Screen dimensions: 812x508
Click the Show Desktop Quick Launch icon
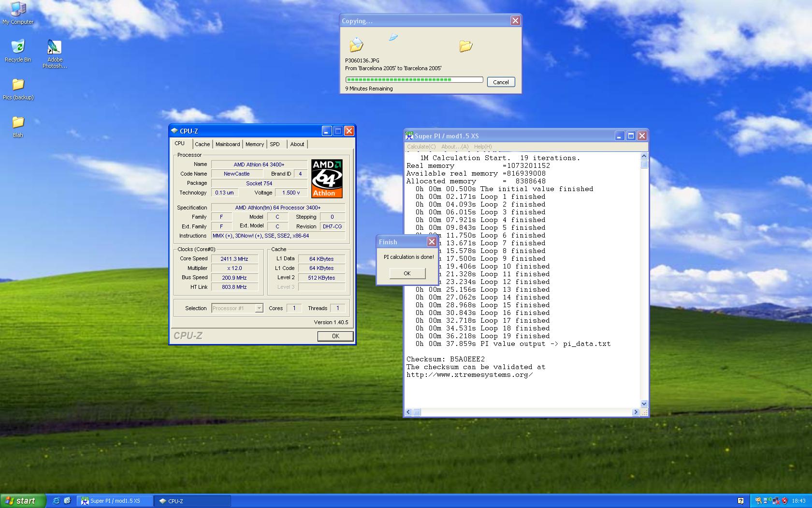click(x=67, y=501)
